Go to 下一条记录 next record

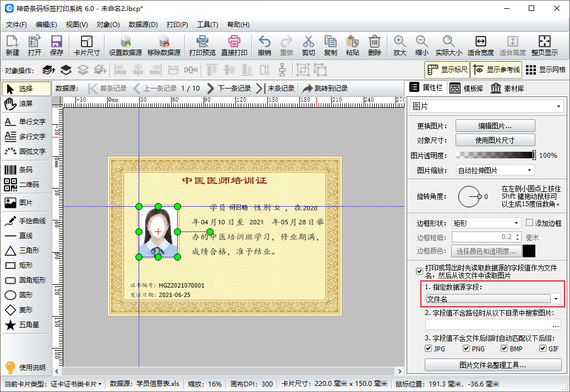click(229, 89)
